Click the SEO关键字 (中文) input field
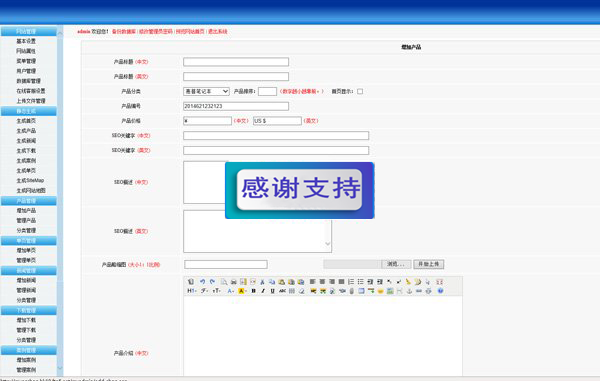This screenshot has height=381, width=600. (x=276, y=135)
